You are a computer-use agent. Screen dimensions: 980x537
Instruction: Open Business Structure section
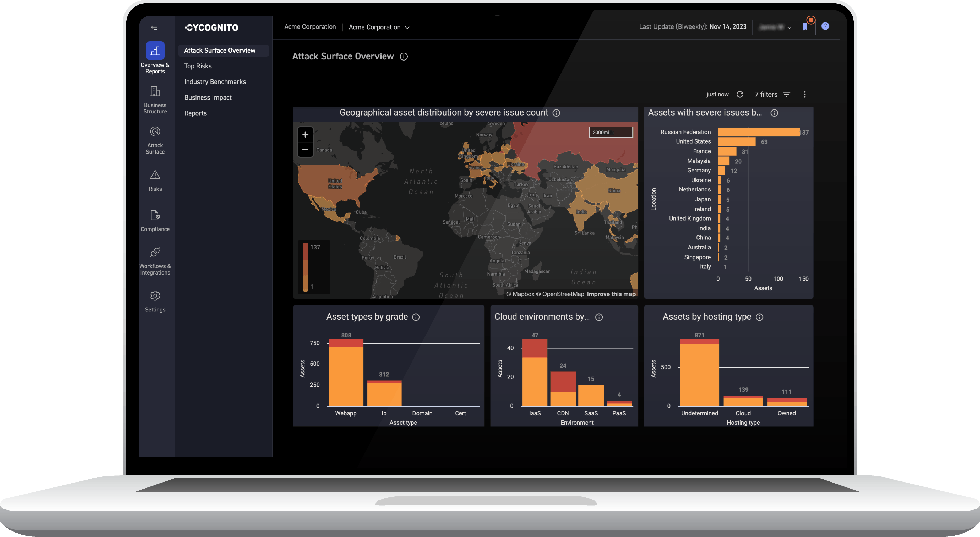click(x=155, y=100)
